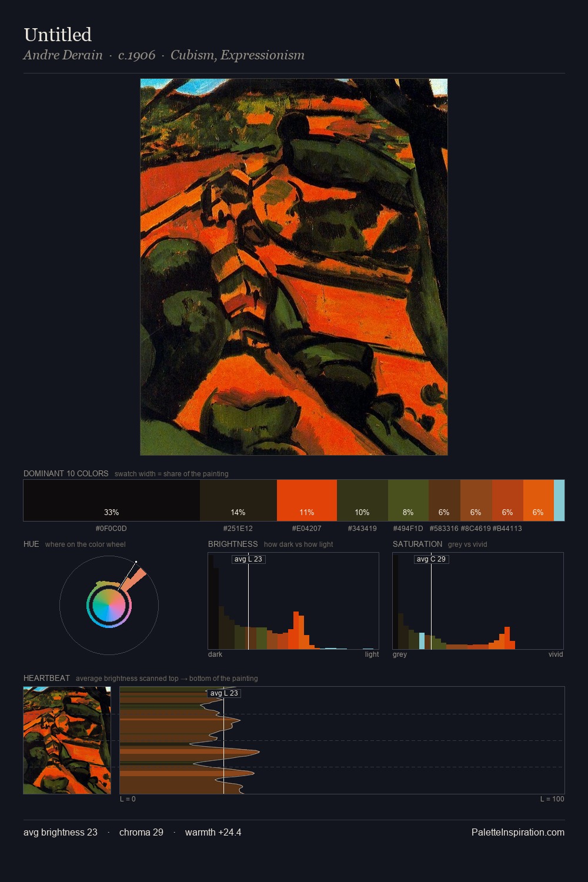Click the 'L = 100' axis label
This screenshot has width=588, height=882.
coord(552,799)
